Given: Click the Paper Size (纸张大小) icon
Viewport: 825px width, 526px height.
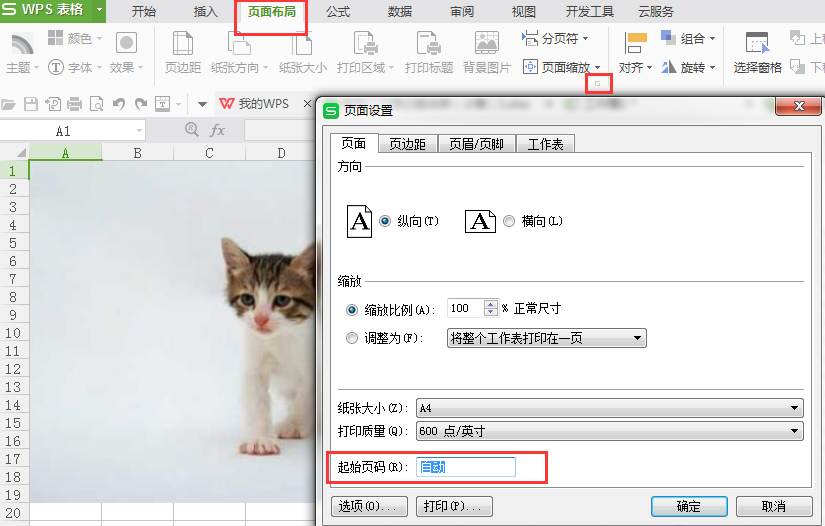Looking at the screenshot, I should coord(302,46).
